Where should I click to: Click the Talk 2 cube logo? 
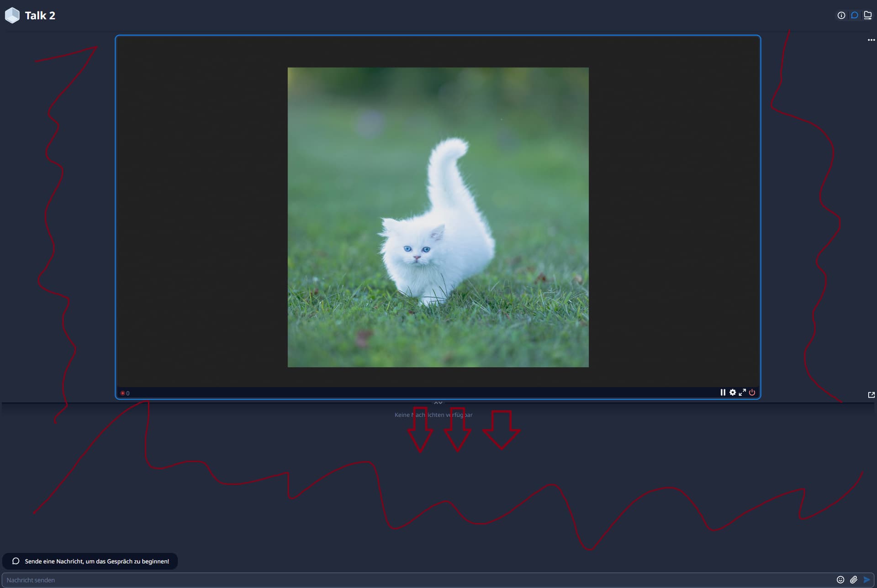click(12, 16)
